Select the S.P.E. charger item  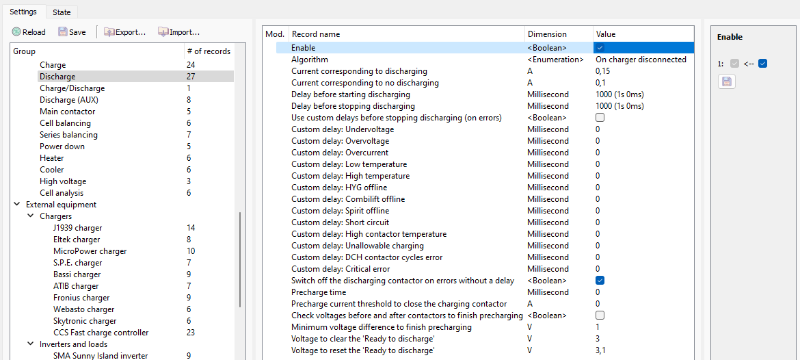[x=78, y=263]
